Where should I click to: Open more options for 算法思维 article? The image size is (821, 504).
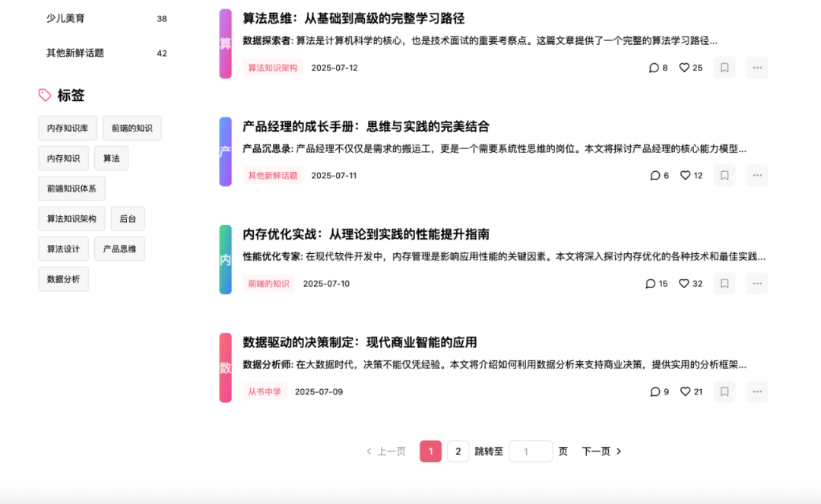coord(757,68)
